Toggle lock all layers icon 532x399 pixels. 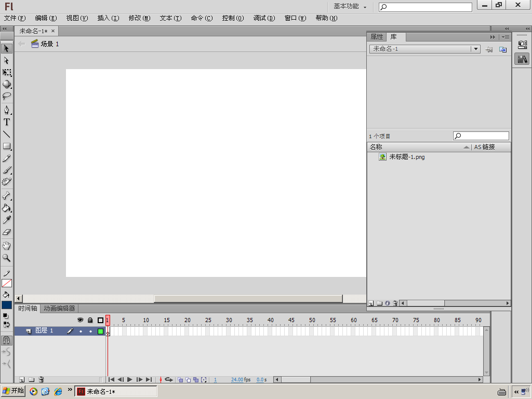[x=90, y=320]
